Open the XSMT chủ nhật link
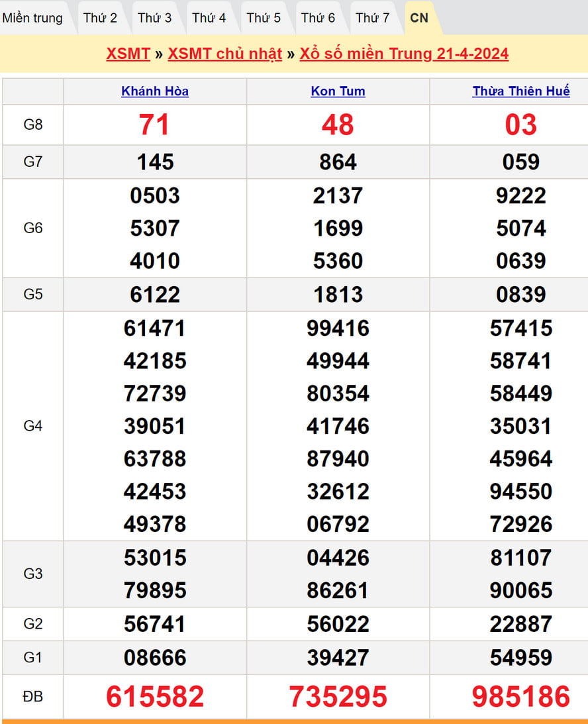This screenshot has height=724, width=588. point(224,54)
